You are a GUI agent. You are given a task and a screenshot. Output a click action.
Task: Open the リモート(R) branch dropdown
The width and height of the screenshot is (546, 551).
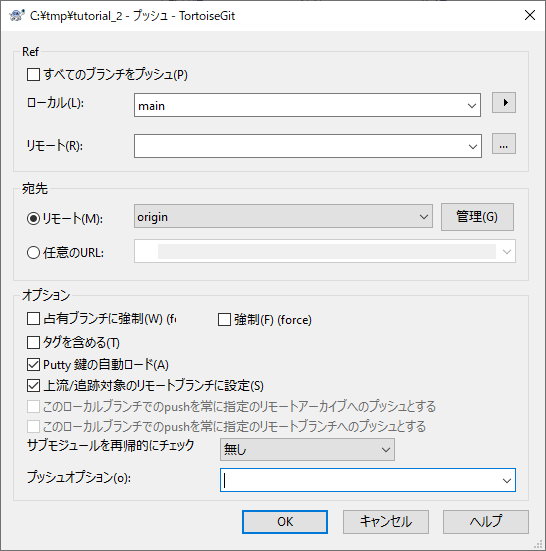click(473, 146)
